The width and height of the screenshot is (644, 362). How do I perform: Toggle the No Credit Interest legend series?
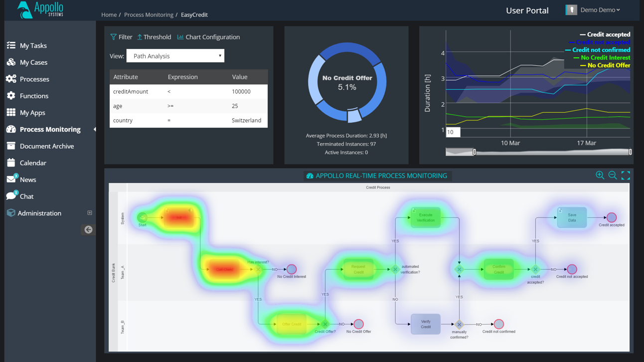point(605,58)
